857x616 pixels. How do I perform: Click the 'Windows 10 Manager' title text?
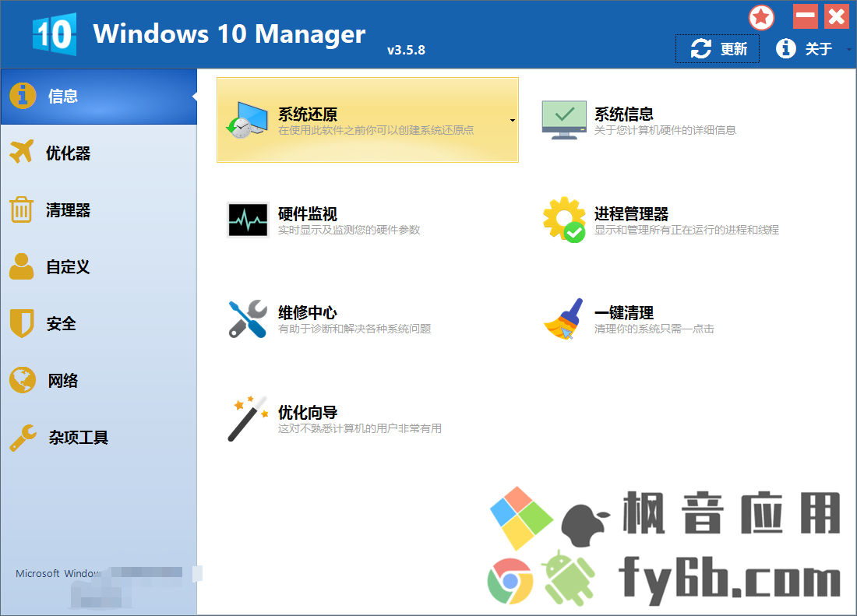[229, 33]
